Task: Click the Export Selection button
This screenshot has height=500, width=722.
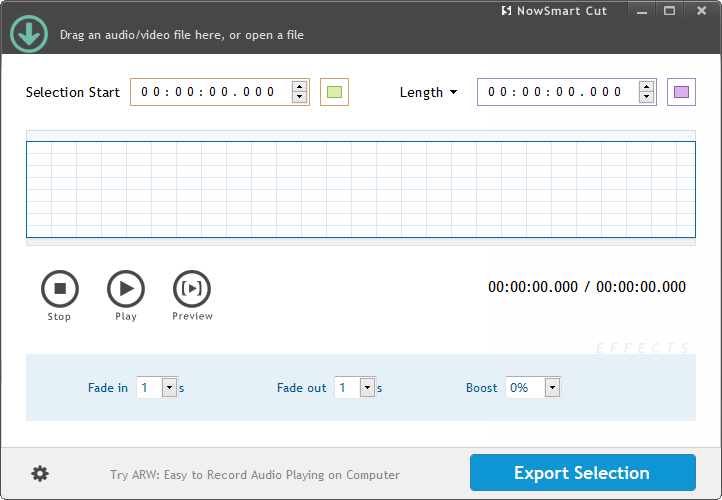Action: [x=582, y=473]
